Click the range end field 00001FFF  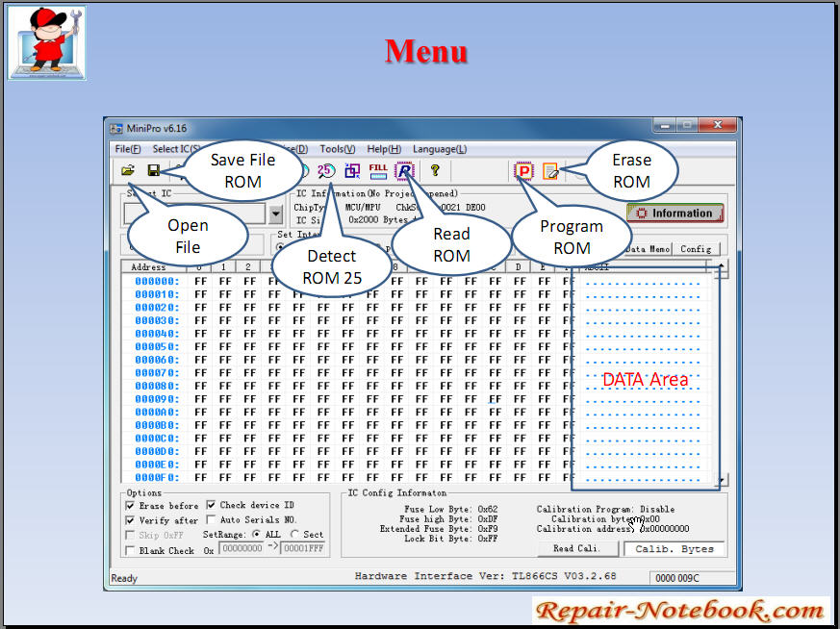304,549
